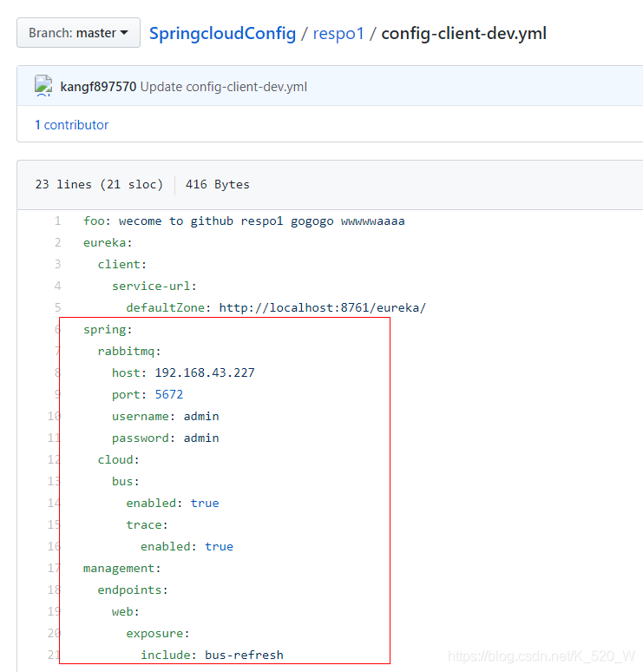This screenshot has width=643, height=672.
Task: Click the 'foo: wecome to github respo1' line
Action: tap(244, 221)
